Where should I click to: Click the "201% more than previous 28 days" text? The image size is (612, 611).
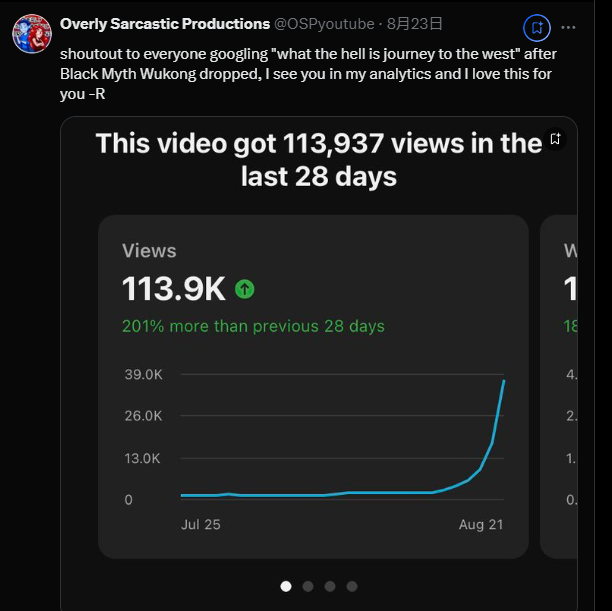(253, 326)
